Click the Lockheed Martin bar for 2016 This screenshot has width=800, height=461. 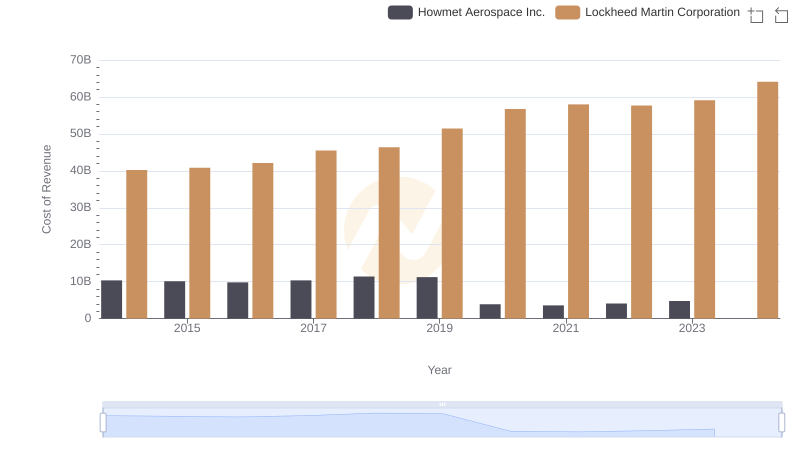coord(263,241)
